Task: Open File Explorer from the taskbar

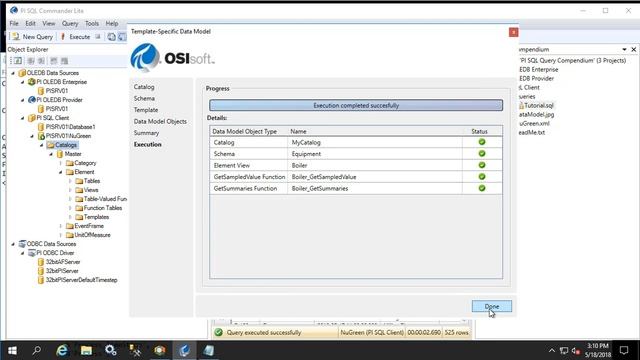Action: [x=86, y=350]
